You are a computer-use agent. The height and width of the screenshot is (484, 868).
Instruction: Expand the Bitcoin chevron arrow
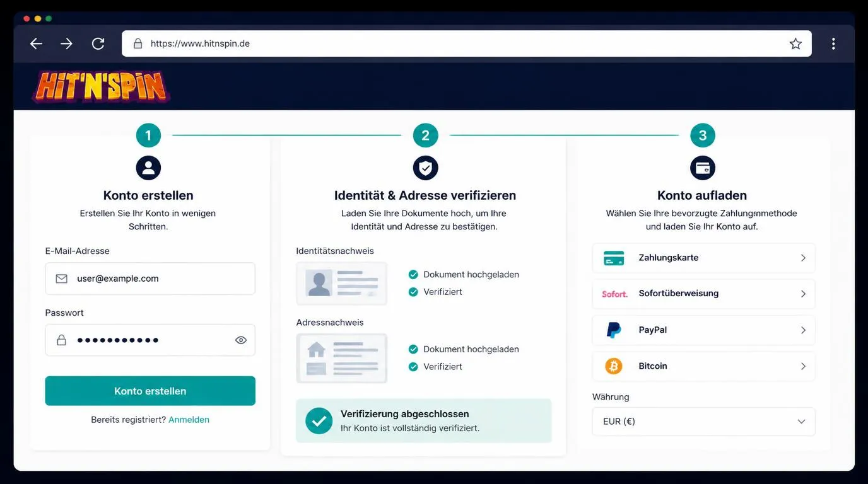[x=803, y=366]
